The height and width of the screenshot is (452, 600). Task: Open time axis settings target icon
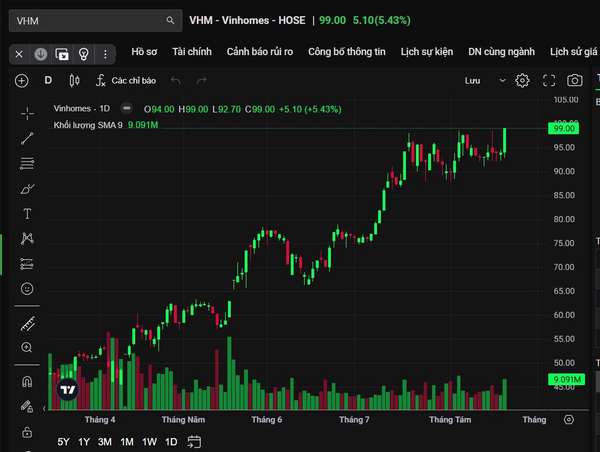coord(569,419)
